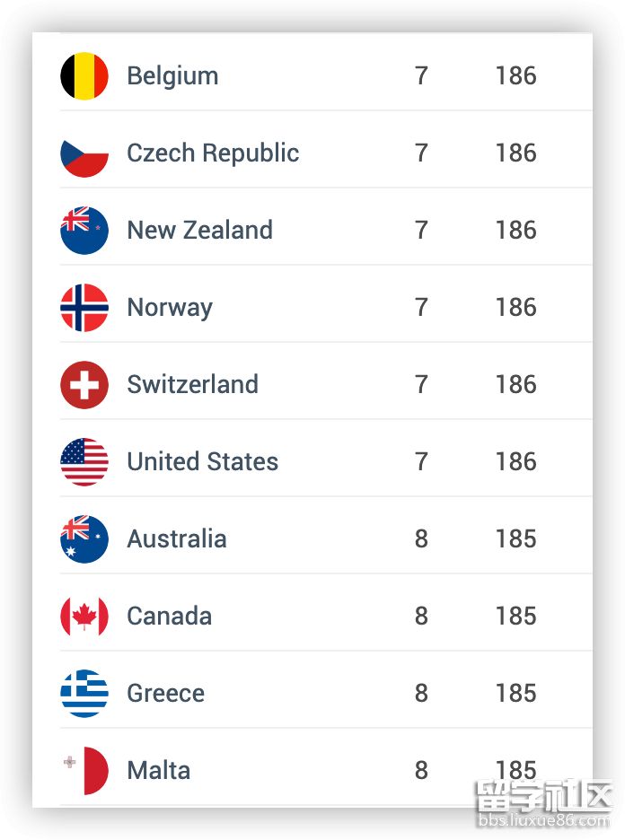Image resolution: width=625 pixels, height=840 pixels.
Task: Click the Norway flag icon
Action: [84, 308]
